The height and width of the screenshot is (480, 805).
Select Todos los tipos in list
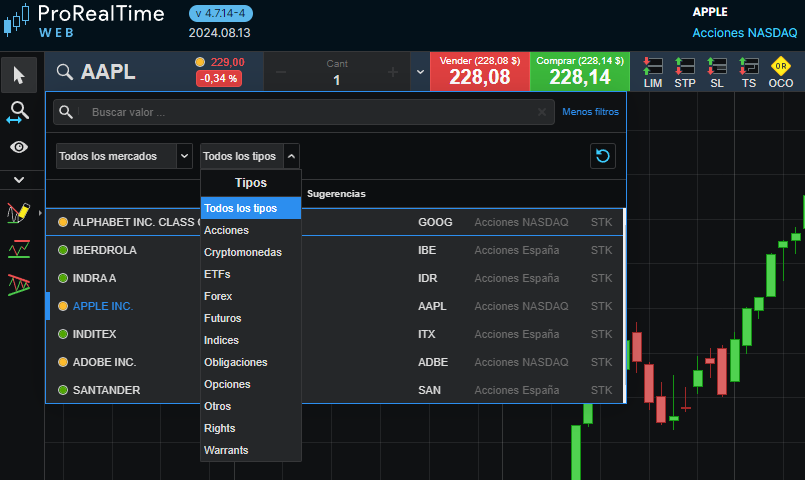251,208
